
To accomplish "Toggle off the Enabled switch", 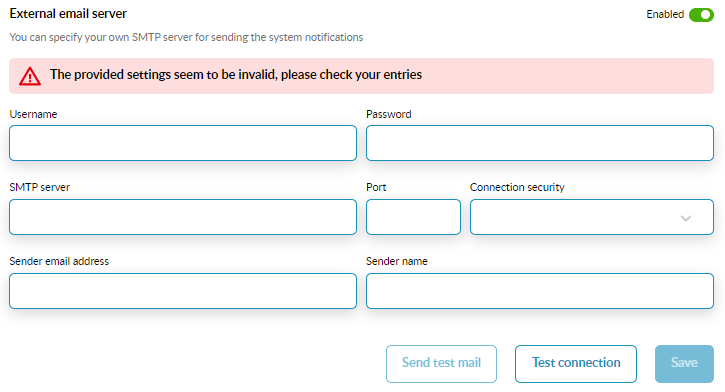I will coord(701,15).
